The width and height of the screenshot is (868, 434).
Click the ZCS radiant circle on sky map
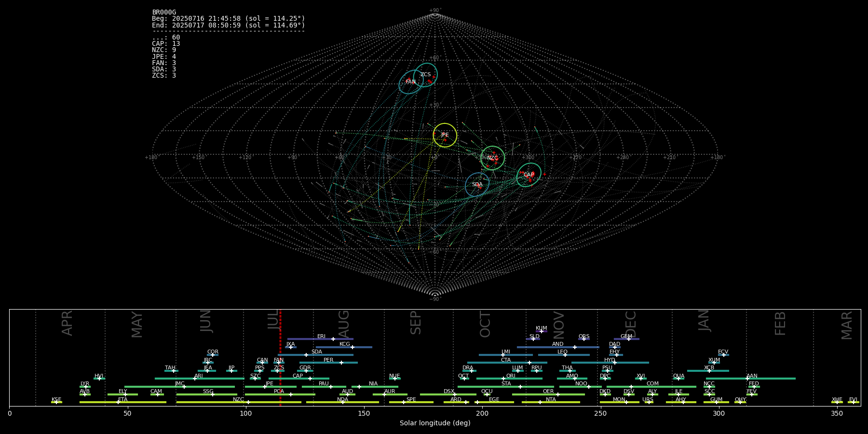(425, 75)
